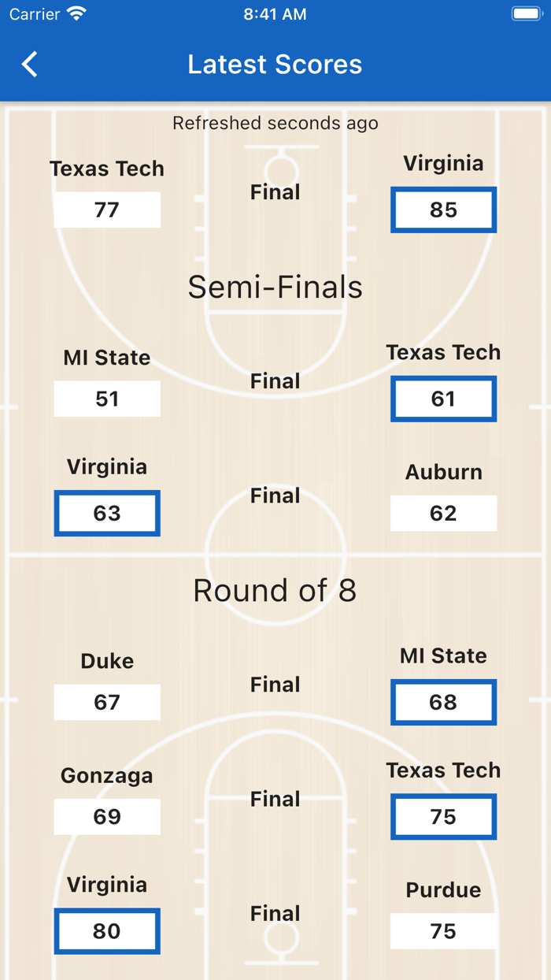Select Virginia's 85 score box
Image resolution: width=551 pixels, height=980 pixels.
click(x=443, y=210)
